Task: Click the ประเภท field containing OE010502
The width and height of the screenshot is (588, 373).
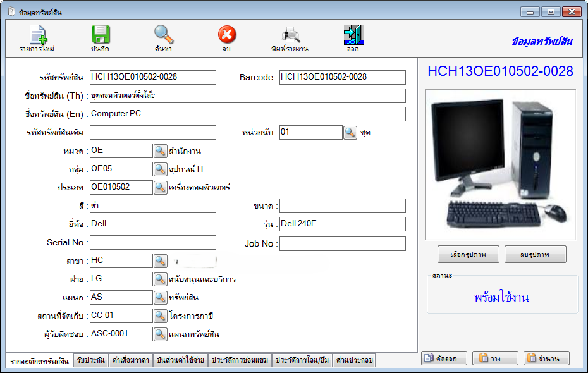Action: click(121, 187)
